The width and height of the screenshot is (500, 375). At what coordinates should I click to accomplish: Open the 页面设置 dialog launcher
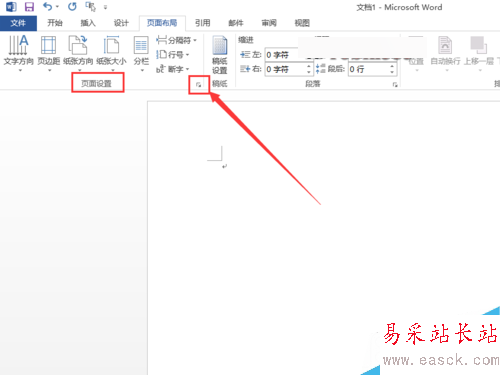pos(198,85)
